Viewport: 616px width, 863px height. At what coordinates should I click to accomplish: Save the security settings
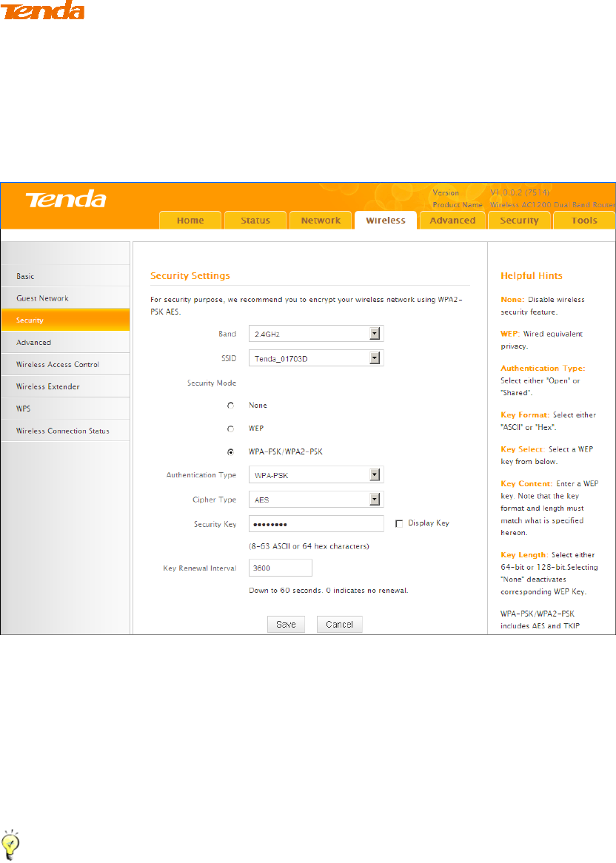(286, 624)
